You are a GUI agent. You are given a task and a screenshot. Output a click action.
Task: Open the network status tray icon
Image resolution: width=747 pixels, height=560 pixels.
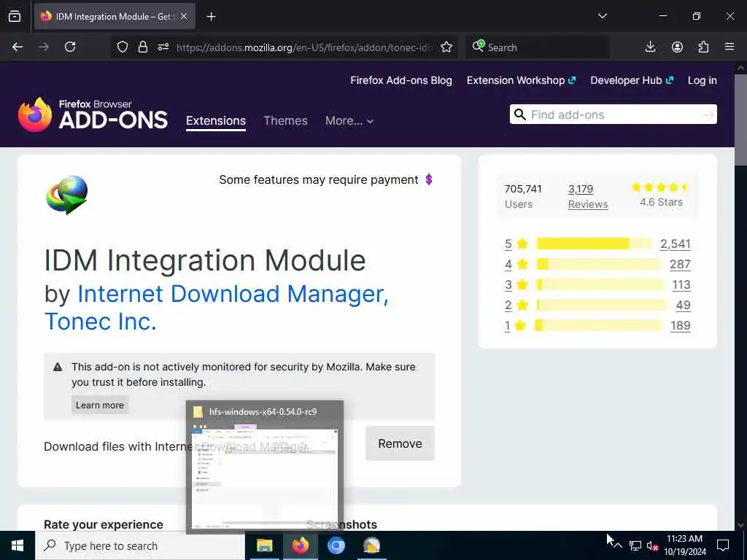635,545
